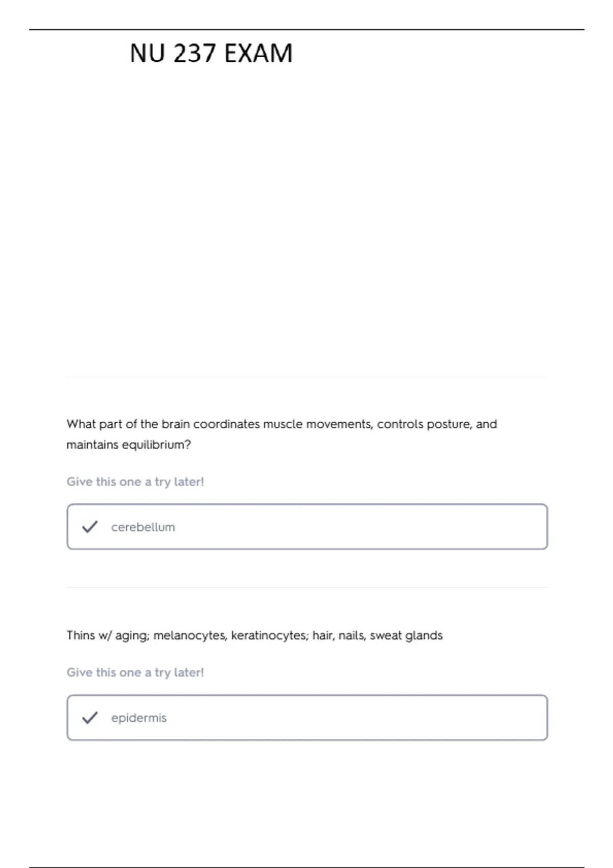Click 'Give this one a try later!' above epidermis
613x868 pixels.
(135, 672)
